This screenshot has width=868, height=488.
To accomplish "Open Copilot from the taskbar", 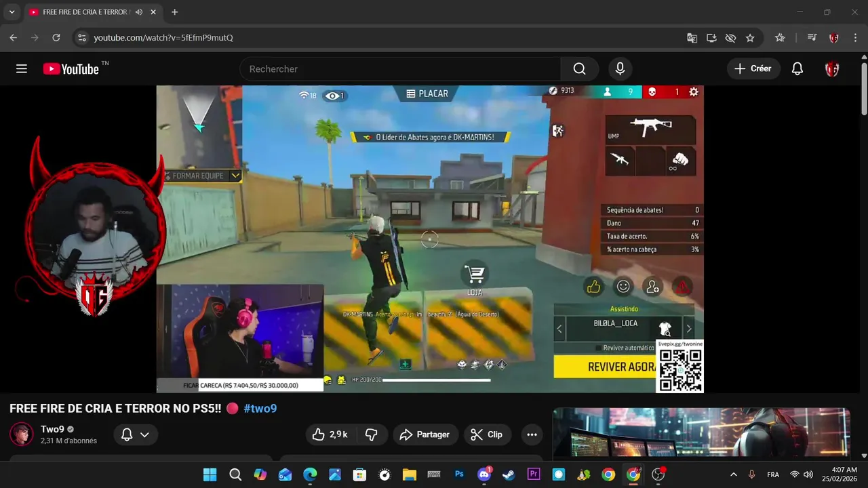I will pos(260,474).
